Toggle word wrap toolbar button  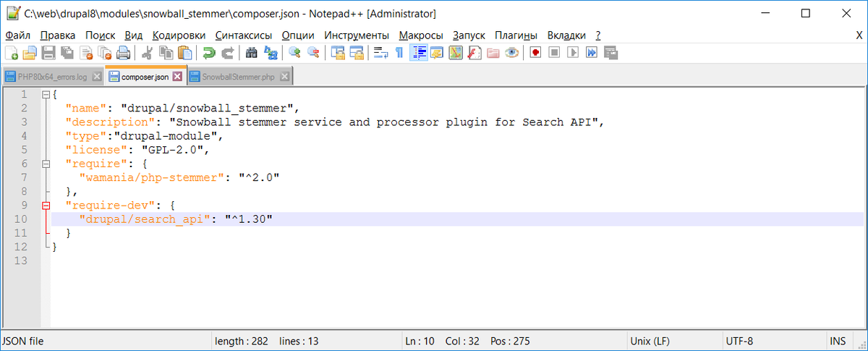point(380,52)
